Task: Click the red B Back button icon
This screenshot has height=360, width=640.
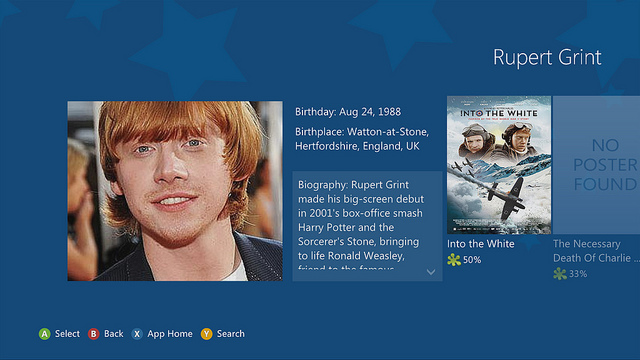Action: (x=93, y=334)
